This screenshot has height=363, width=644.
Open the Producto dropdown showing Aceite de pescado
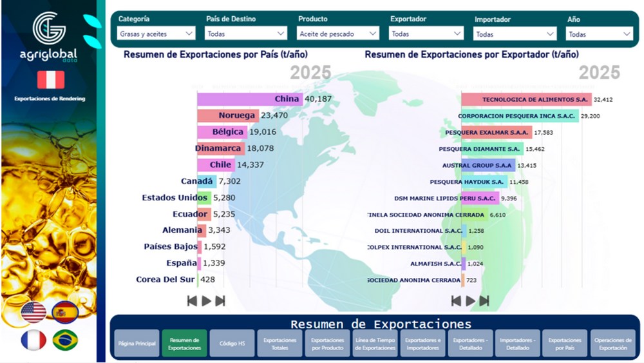(x=338, y=34)
